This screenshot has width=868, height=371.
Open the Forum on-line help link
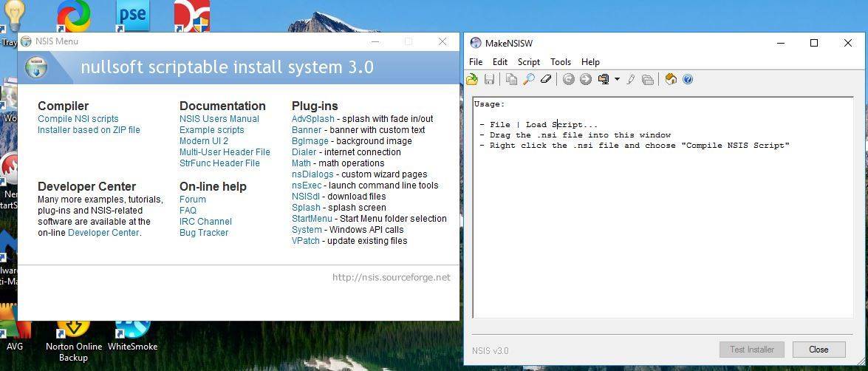pyautogui.click(x=193, y=200)
